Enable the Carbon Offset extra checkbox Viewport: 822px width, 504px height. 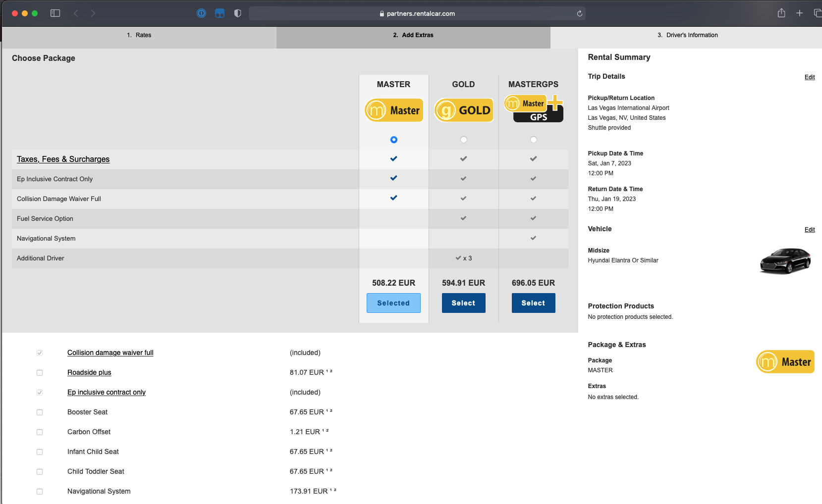coord(40,432)
